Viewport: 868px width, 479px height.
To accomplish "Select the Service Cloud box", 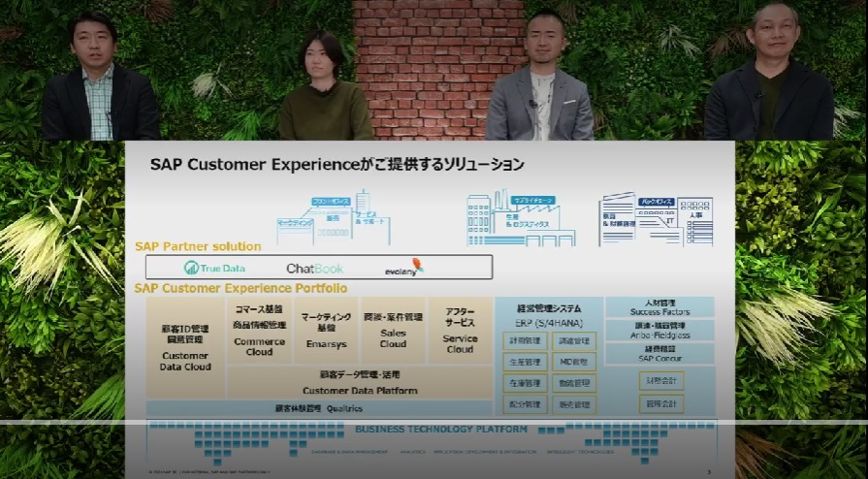I will 460,331.
